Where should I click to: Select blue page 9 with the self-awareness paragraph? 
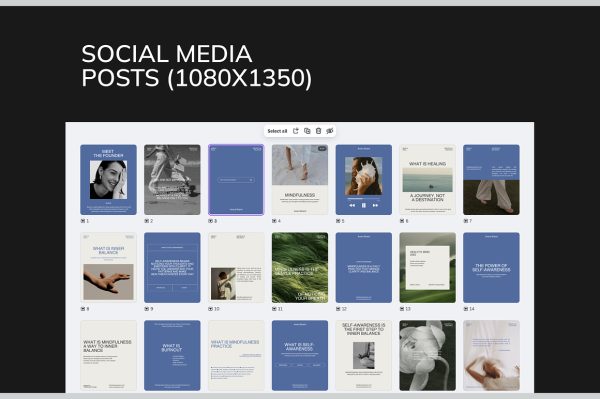172,267
